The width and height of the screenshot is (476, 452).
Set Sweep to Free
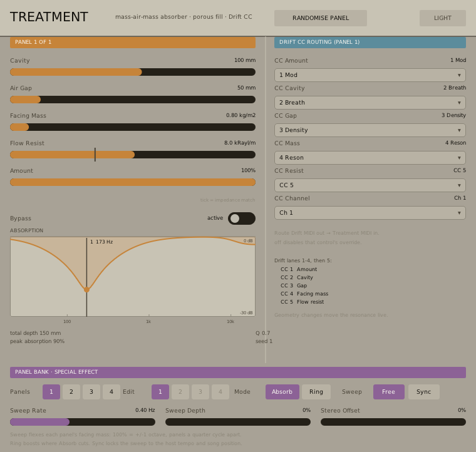tap(389, 392)
